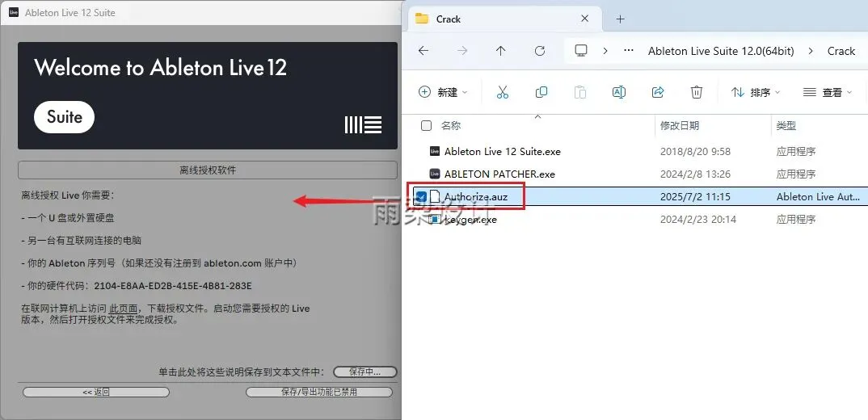The width and height of the screenshot is (868, 420).
Task: Click the date 2018/8/20 9:58 cell
Action: point(695,151)
